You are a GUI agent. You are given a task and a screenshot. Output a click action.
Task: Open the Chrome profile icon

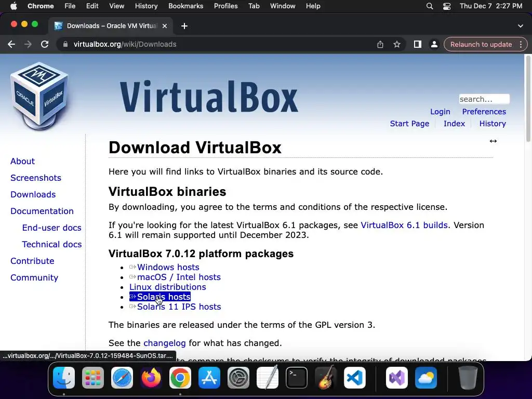click(x=434, y=45)
